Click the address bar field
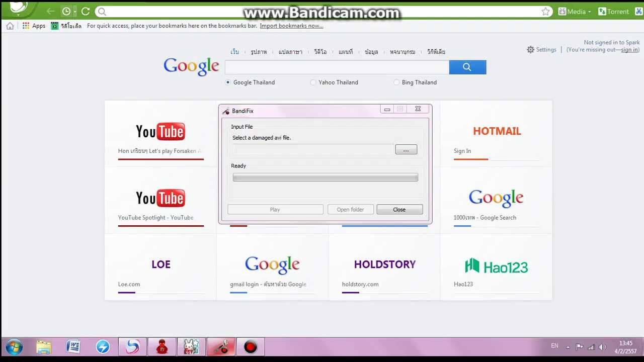 click(322, 12)
